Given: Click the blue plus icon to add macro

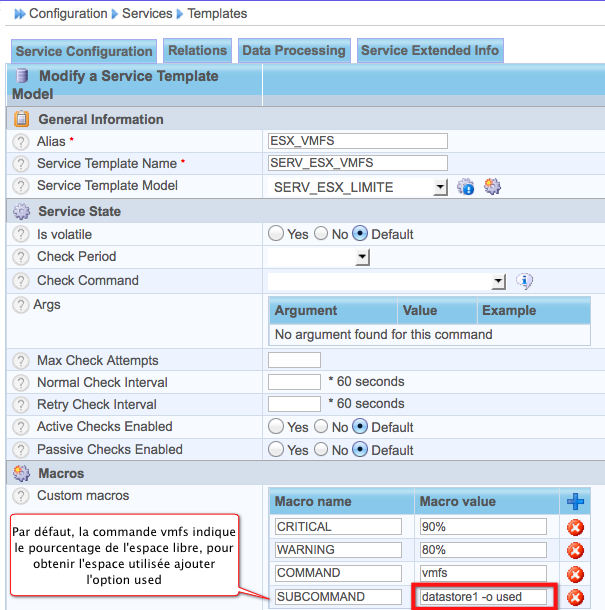Looking at the screenshot, I should 575,501.
